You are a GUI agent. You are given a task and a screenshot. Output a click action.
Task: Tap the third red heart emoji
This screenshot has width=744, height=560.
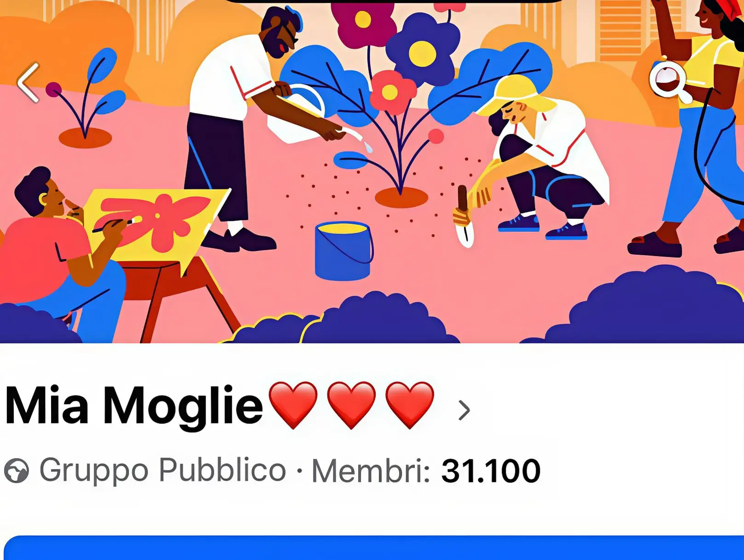coord(410,405)
